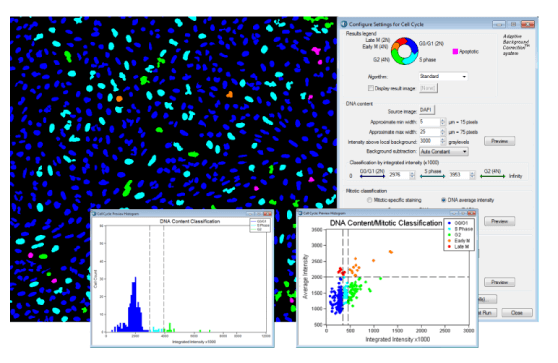
Task: Click the cell cycle color wheel legend
Action: 404,51
